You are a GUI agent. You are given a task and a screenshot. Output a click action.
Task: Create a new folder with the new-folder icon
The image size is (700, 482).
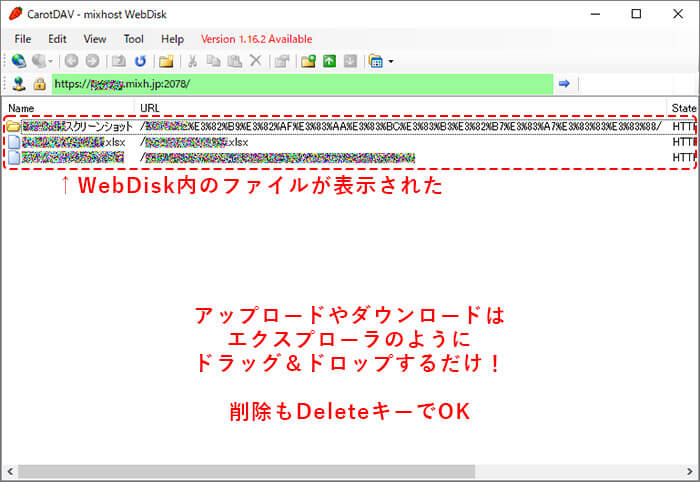tap(308, 61)
